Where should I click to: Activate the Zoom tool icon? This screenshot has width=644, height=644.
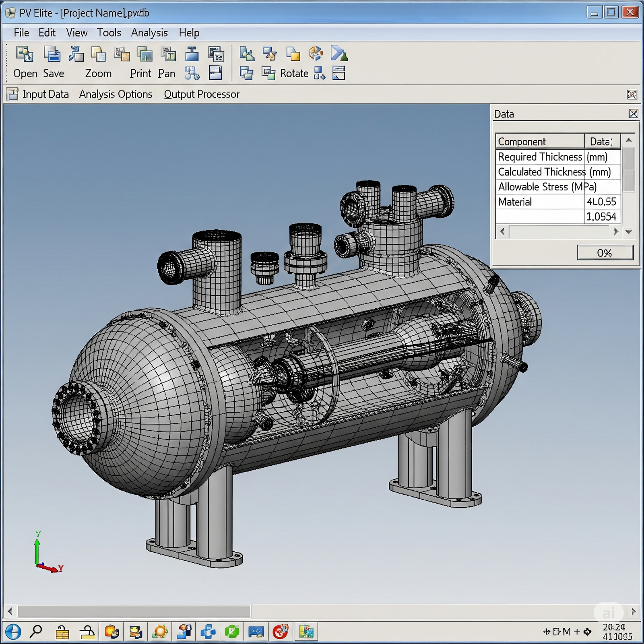pyautogui.click(x=98, y=54)
